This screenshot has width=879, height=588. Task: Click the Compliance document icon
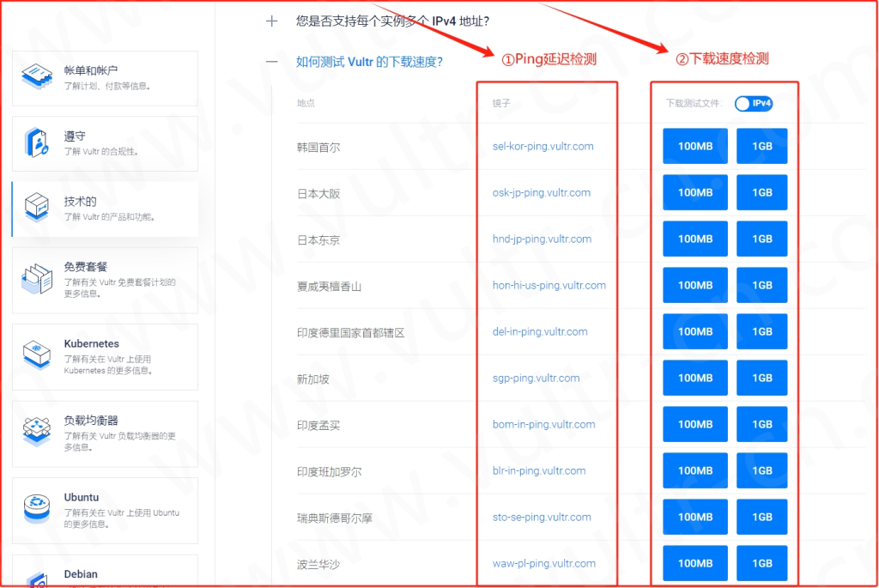point(36,142)
